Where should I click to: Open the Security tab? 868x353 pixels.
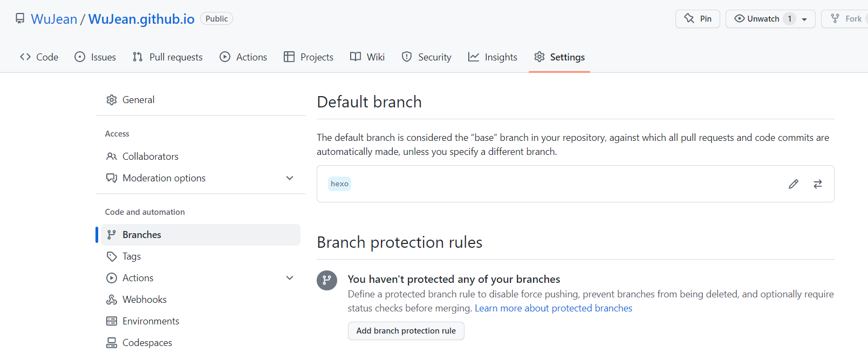(426, 57)
